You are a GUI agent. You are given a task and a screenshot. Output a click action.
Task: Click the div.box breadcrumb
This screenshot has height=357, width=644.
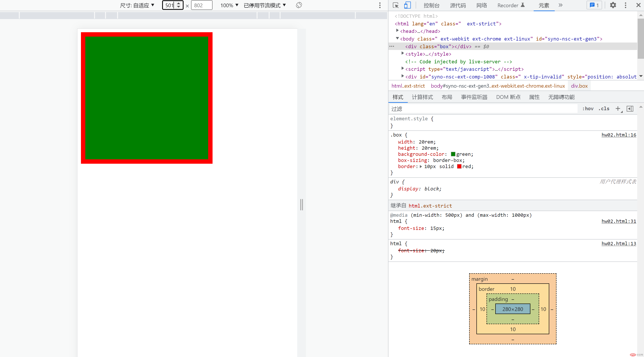(579, 86)
